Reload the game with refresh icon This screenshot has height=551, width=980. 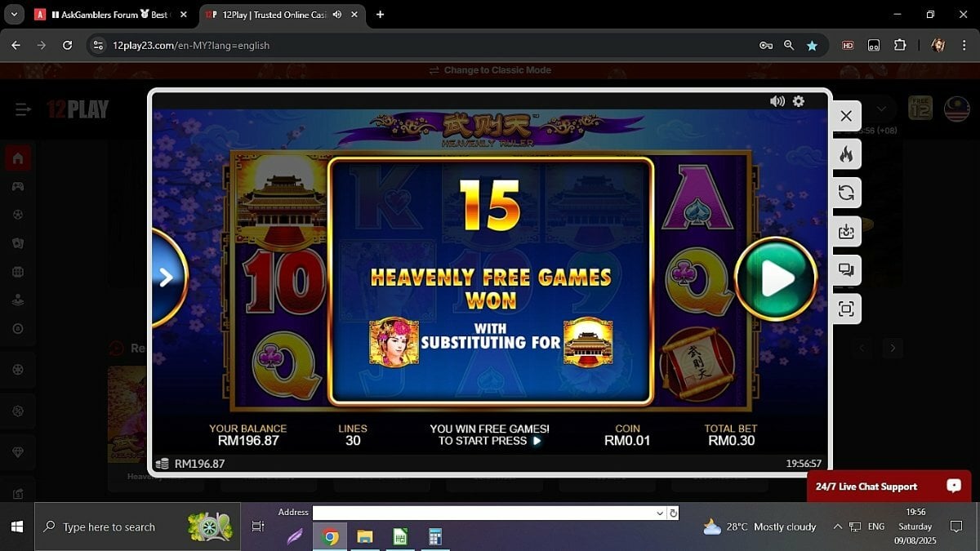click(x=846, y=193)
